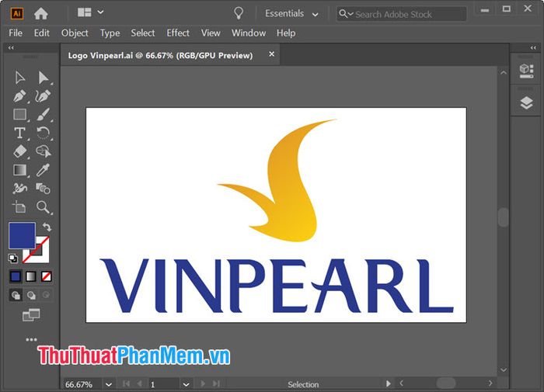This screenshot has width=544, height=392.
Task: Select the Paintbrush tool
Action: point(43,114)
